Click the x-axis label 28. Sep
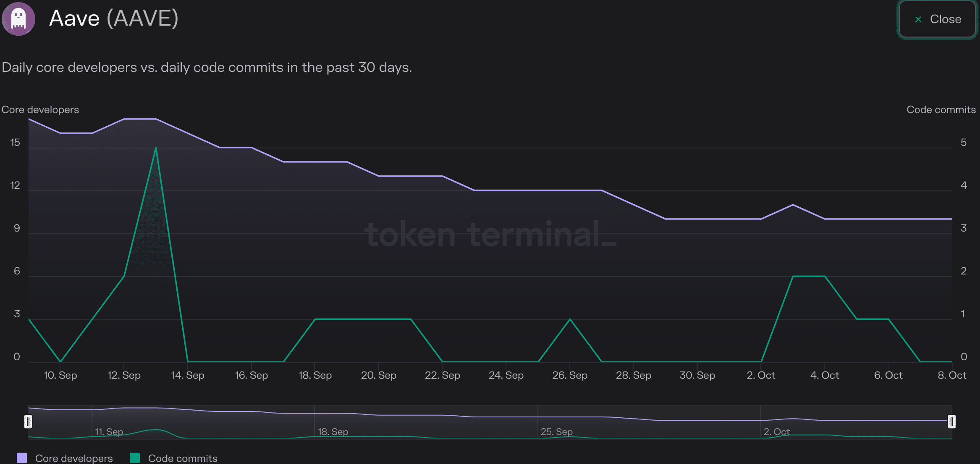 [x=634, y=375]
